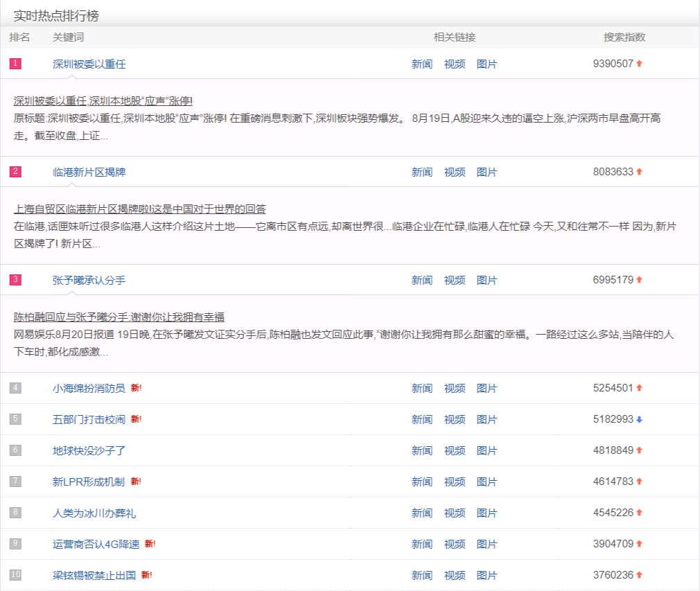This screenshot has width=700, height=591.
Task: Click the pink rank 2 badge icon
Action: pos(15,171)
